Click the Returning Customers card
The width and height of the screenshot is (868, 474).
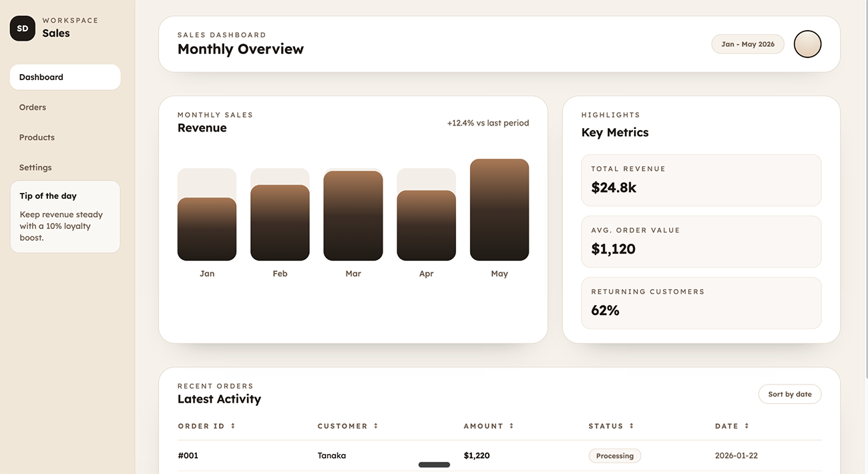tap(700, 303)
